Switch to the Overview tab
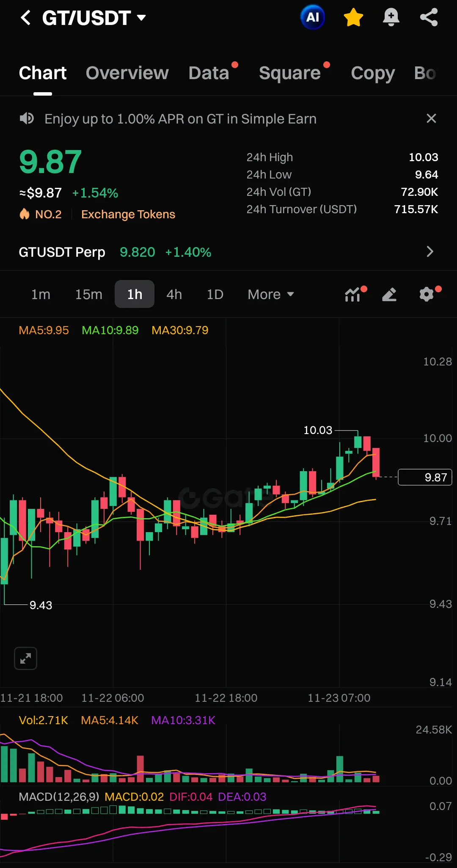 click(x=127, y=73)
